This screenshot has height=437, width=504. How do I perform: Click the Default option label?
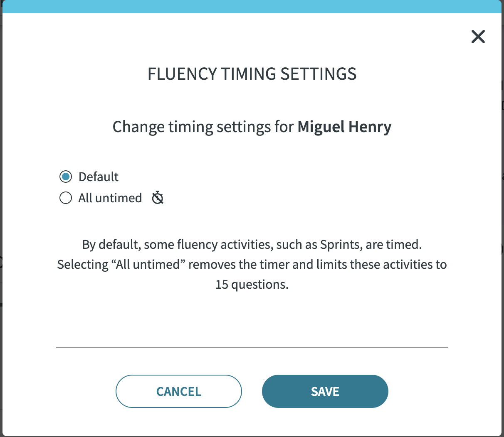(99, 177)
